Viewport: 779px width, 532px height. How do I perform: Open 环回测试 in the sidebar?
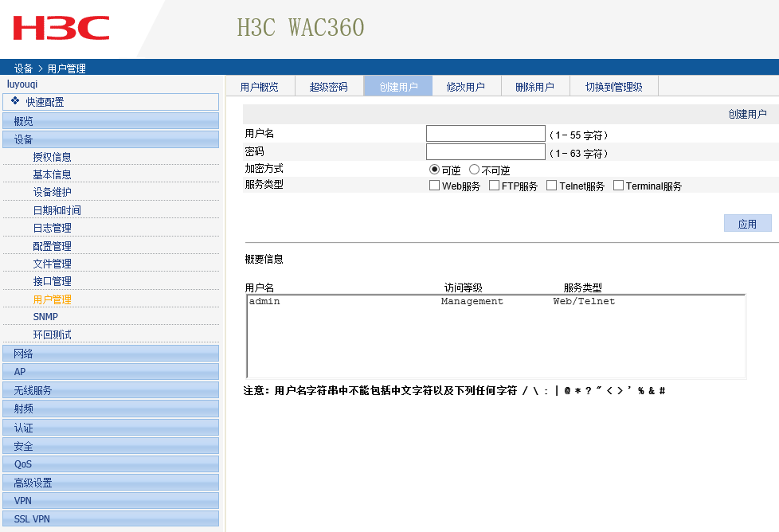click(52, 334)
